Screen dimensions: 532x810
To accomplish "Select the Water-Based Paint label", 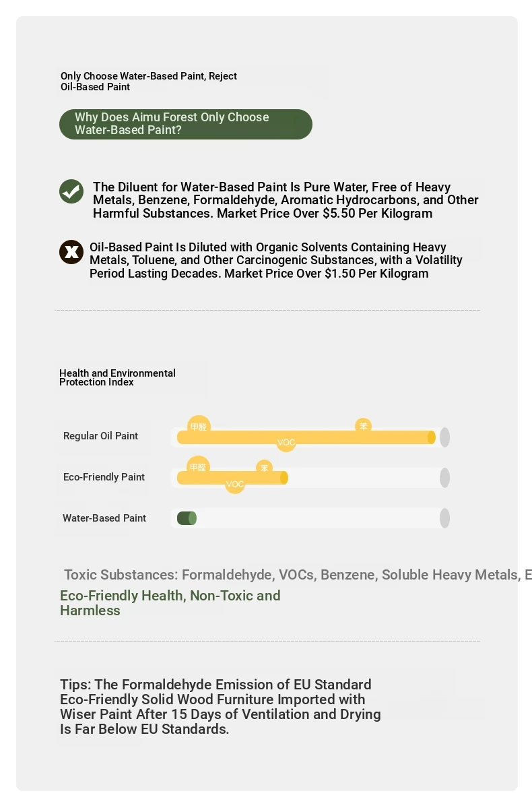I will tap(104, 518).
